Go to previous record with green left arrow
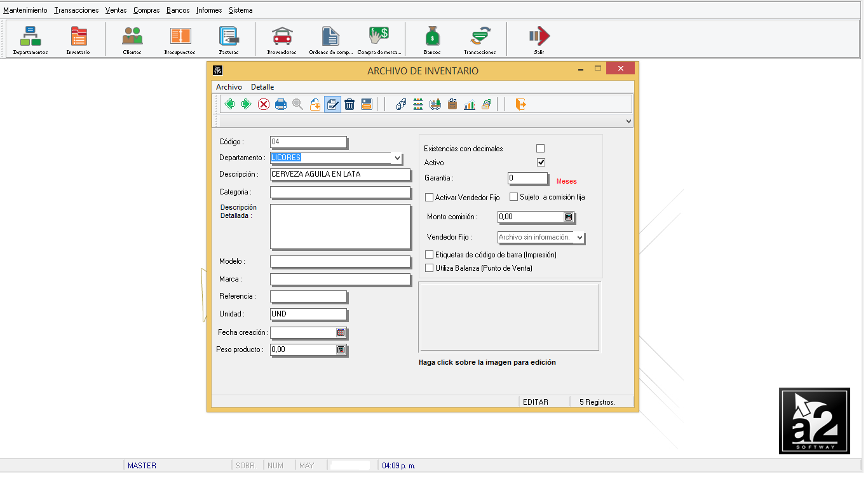This screenshot has width=868, height=488. [x=229, y=104]
